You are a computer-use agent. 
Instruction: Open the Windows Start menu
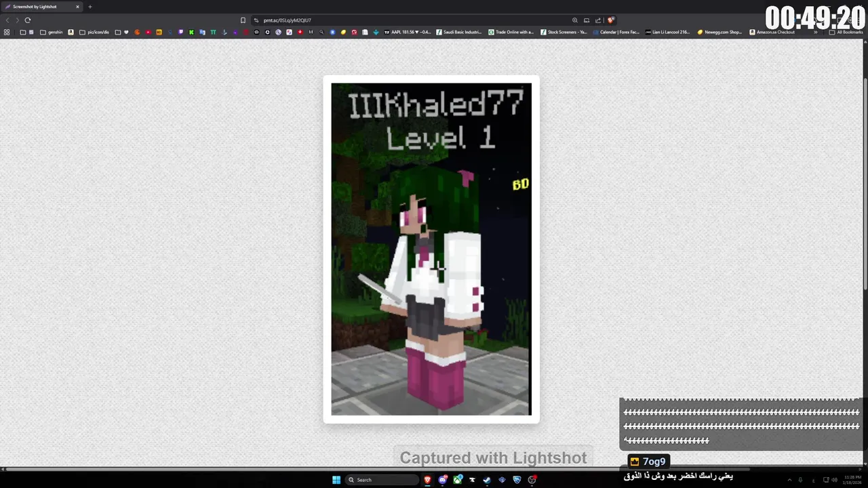point(336,480)
